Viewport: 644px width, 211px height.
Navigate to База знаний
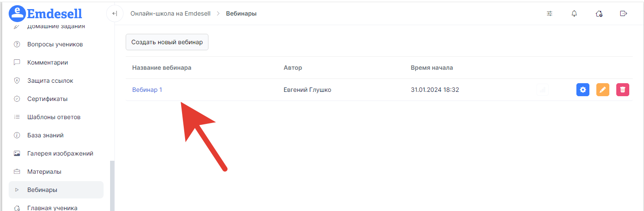pyautogui.click(x=46, y=135)
